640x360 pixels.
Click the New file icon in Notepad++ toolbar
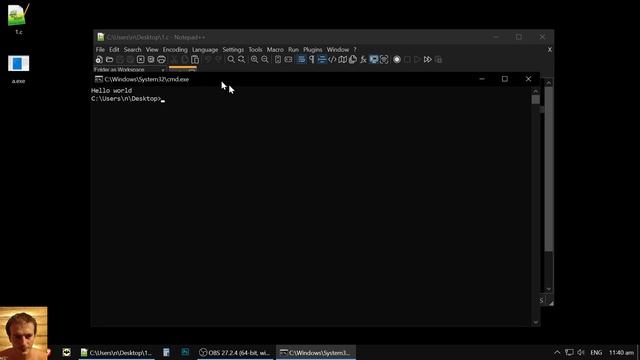[x=99, y=60]
